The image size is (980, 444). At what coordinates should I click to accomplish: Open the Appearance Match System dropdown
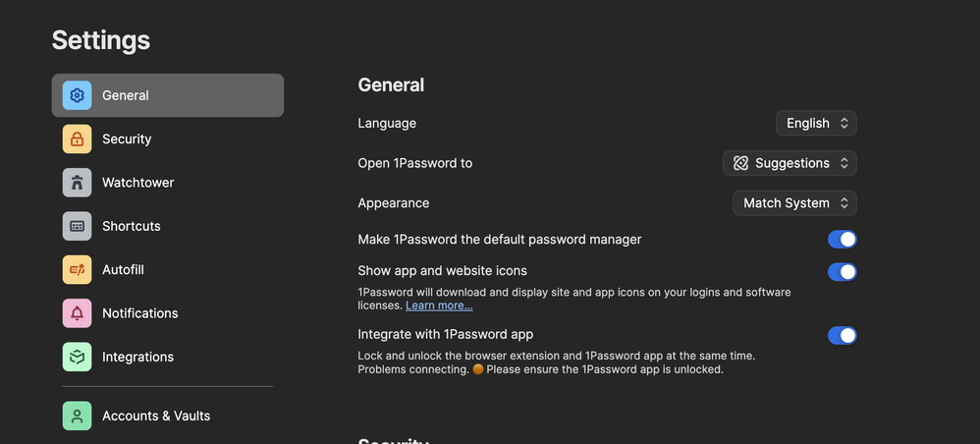point(794,203)
